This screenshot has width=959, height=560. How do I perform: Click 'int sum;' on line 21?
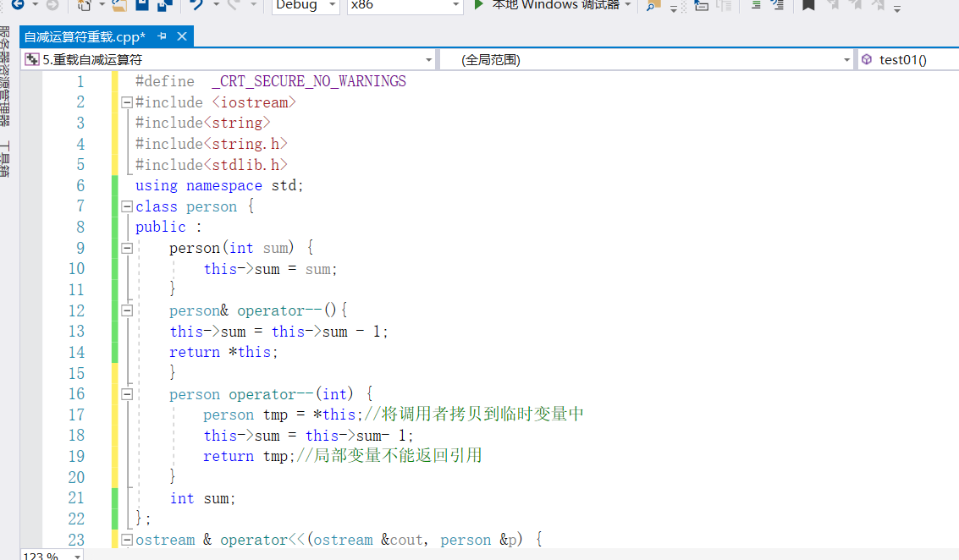(x=202, y=498)
